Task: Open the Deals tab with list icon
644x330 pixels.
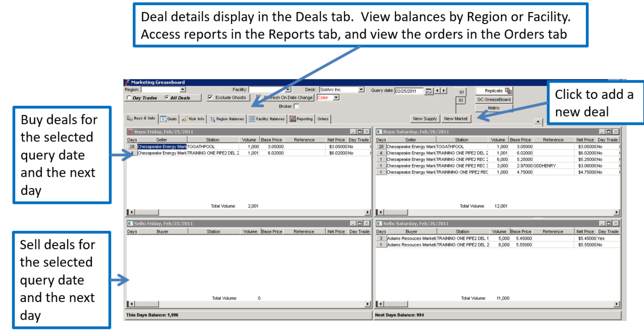Action: tap(169, 119)
